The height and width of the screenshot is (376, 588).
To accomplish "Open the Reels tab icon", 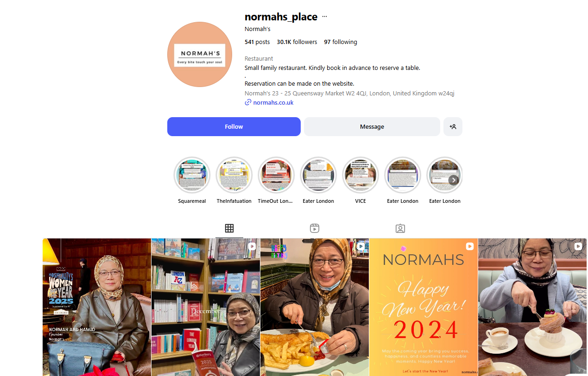I will [x=315, y=228].
